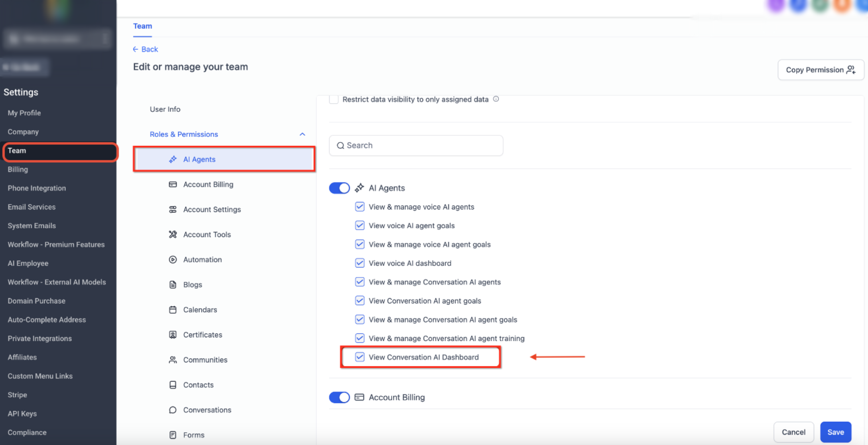Collapse the Roles & Permissions chevron
Image resolution: width=868 pixels, height=445 pixels.
coord(302,134)
